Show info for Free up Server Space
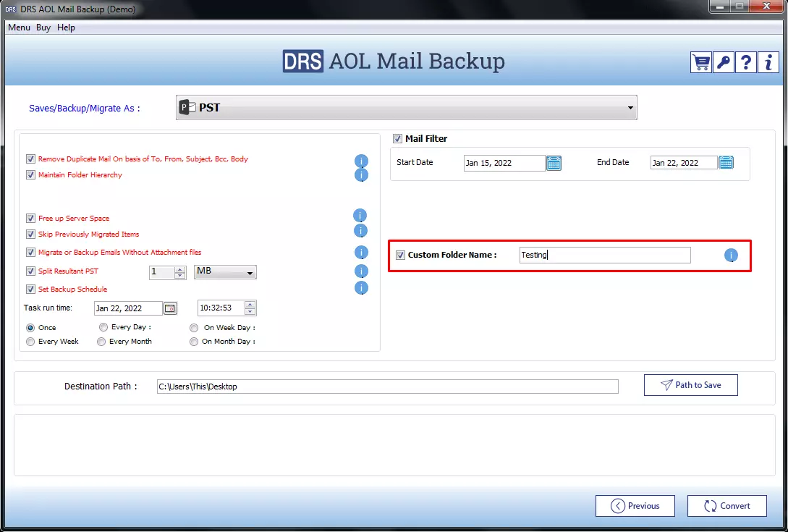Viewport: 788px width, 532px height. pyautogui.click(x=360, y=216)
